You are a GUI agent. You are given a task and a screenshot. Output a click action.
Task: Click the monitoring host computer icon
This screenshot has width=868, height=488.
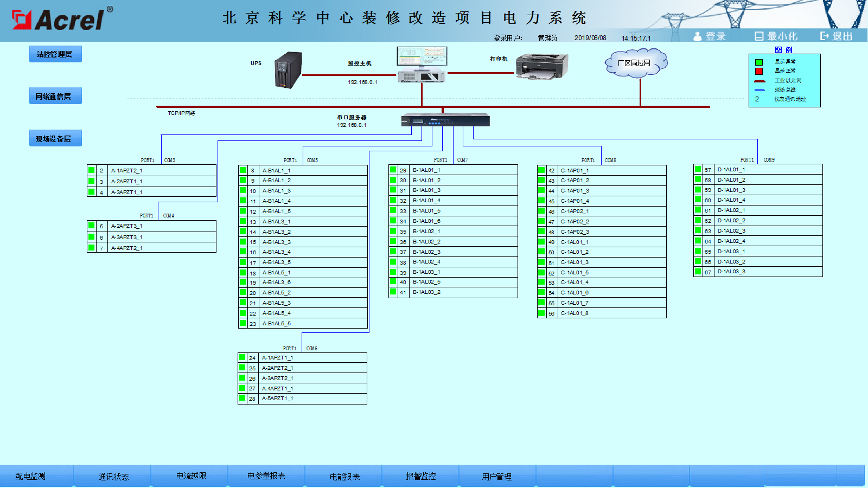[x=422, y=65]
